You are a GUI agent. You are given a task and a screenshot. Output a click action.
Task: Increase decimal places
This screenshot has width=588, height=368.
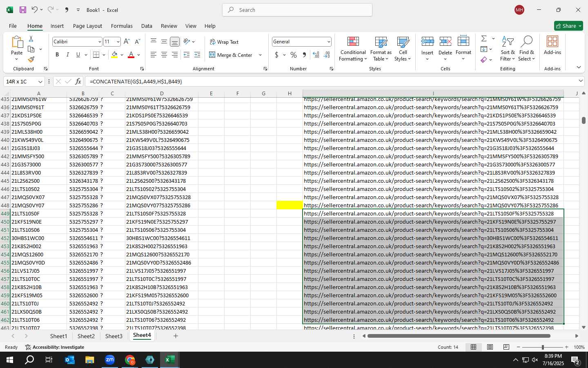[x=316, y=55]
